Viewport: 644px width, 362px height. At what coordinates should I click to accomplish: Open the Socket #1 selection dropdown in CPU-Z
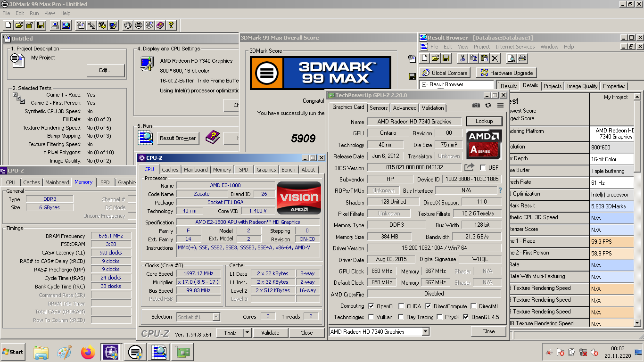(216, 317)
